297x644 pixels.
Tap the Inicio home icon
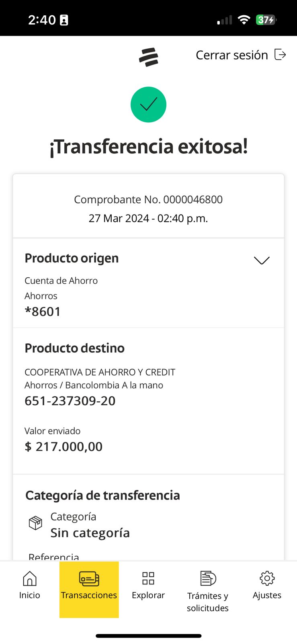[29, 579]
